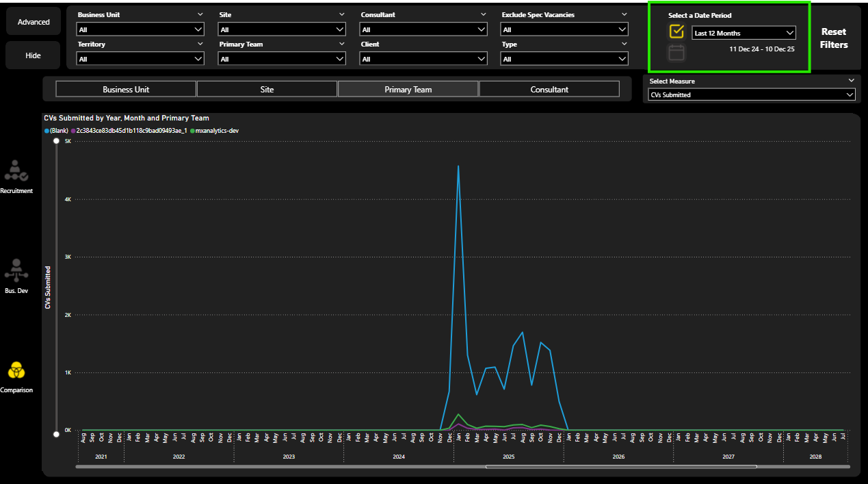This screenshot has height=484, width=868.
Task: Click the 2022 year axis label
Action: [x=179, y=457]
